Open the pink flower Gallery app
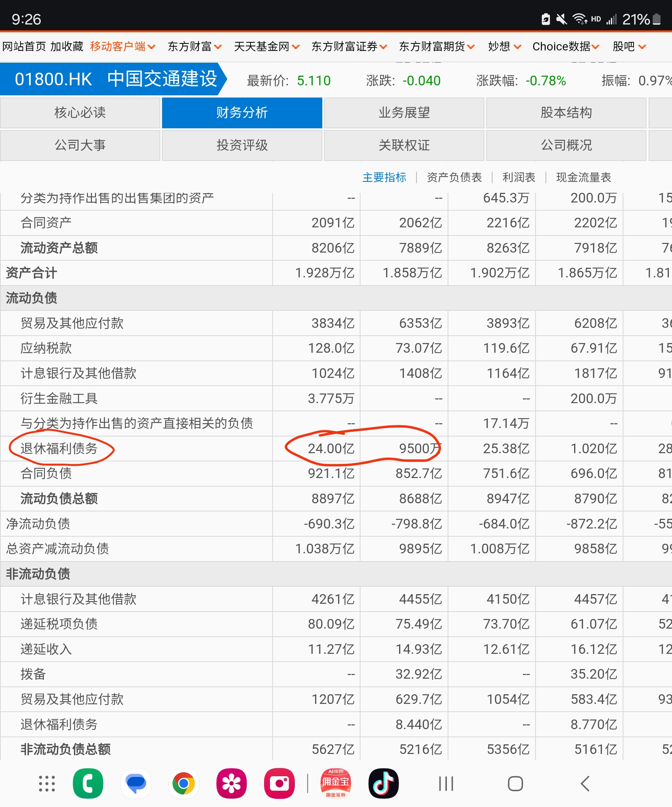Viewport: 672px width, 807px height. (x=231, y=784)
